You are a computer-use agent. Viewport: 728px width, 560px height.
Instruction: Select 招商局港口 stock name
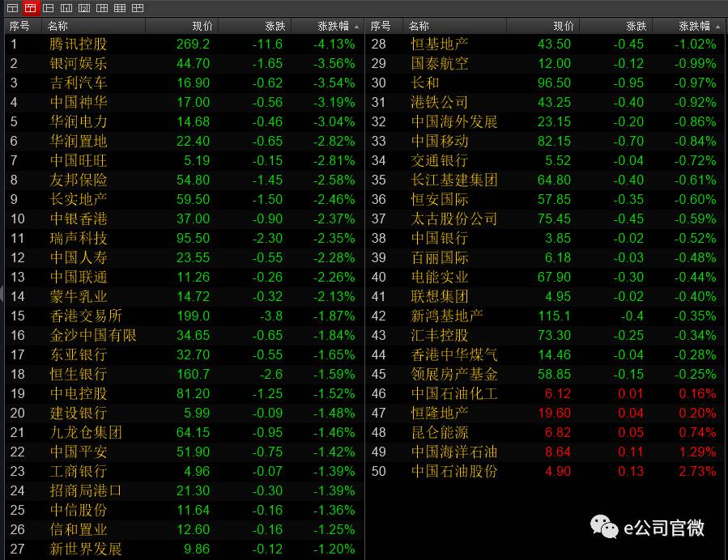86,491
